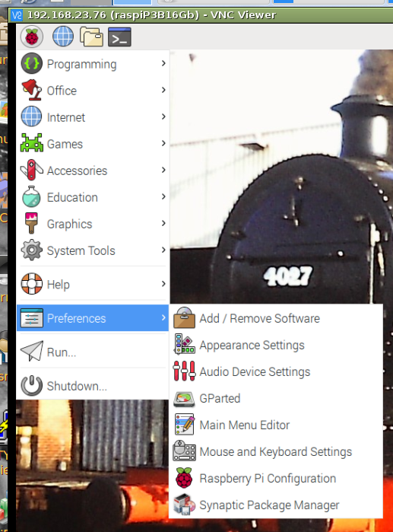Image resolution: width=393 pixels, height=532 pixels.
Task: Open Mouse and Keyboard Settings
Action: [276, 451]
